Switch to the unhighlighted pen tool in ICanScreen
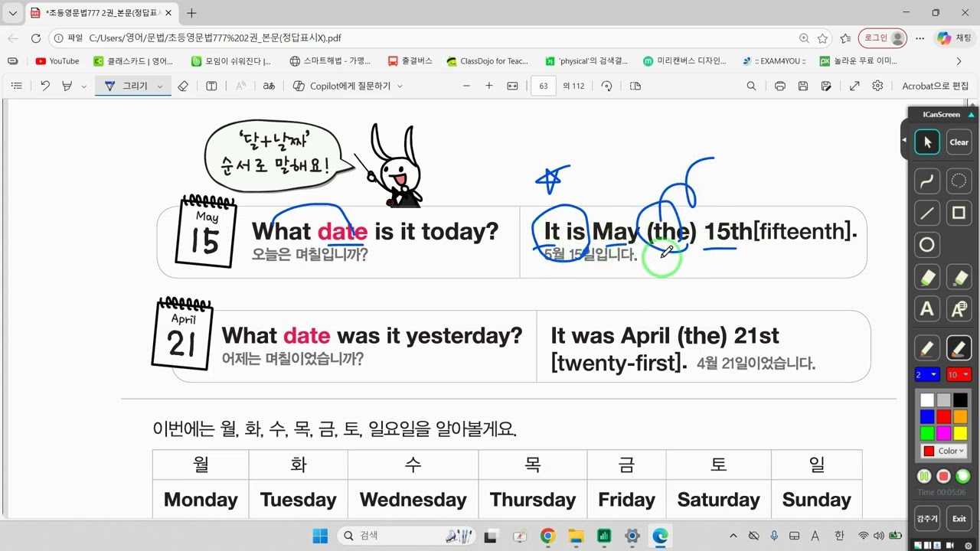980x551 pixels. [927, 348]
